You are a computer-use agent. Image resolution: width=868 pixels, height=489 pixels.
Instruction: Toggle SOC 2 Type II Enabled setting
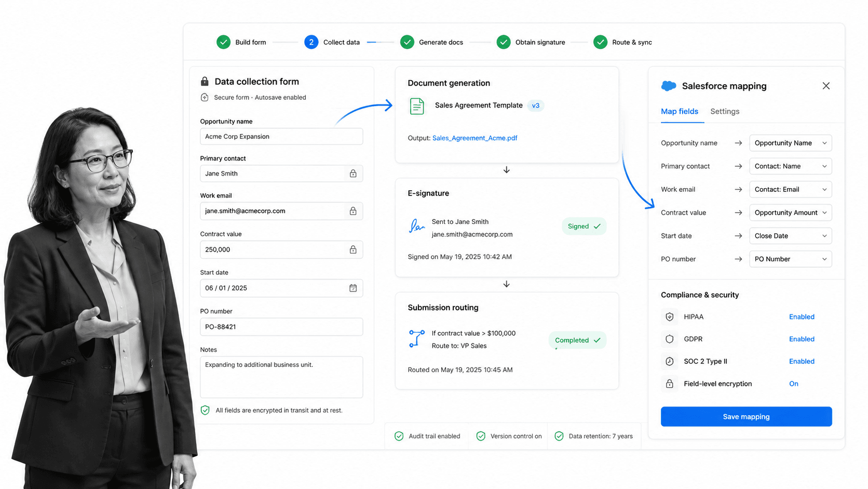coord(802,361)
